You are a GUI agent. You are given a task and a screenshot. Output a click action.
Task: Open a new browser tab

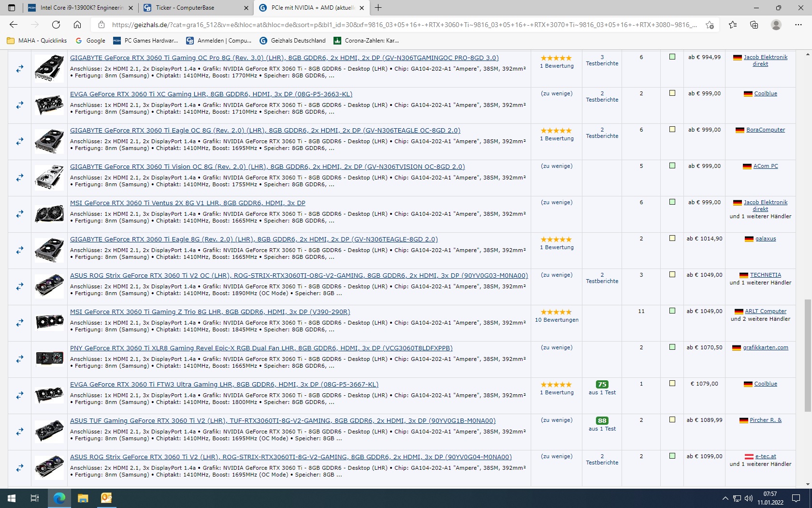pyautogui.click(x=378, y=8)
